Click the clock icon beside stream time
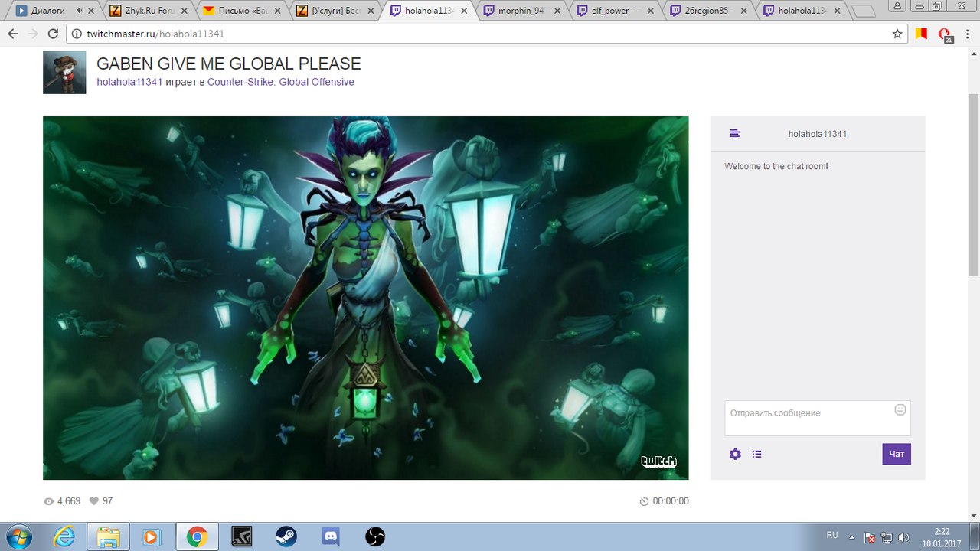The height and width of the screenshot is (551, 980). [x=644, y=501]
